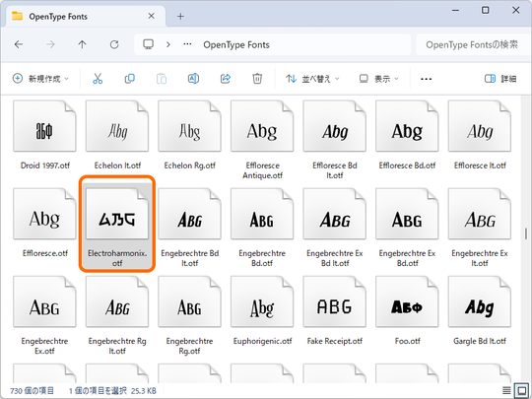Viewport: 532px width, 399px height.
Task: Select Echelon Rg.otf font file
Action: pyautogui.click(x=190, y=135)
